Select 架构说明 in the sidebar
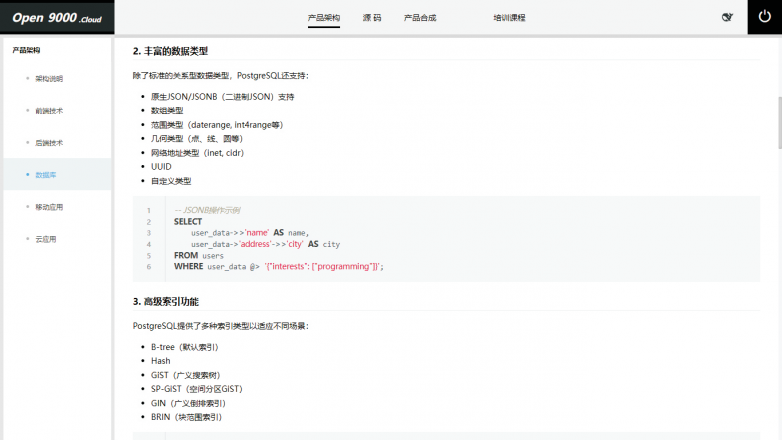Screen dimensions: 782x440 49,78
